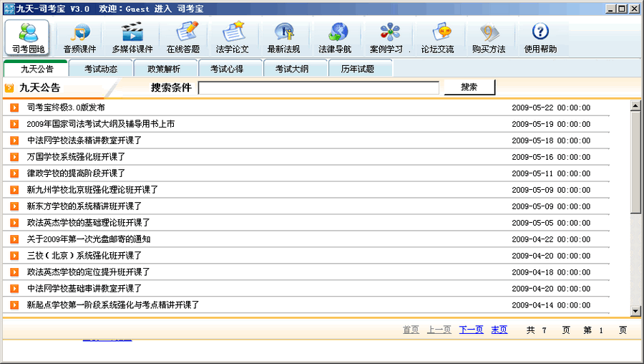This screenshot has width=644, height=364.
Task: Open 多媒体课件 multimedia courseware
Action: point(132,37)
